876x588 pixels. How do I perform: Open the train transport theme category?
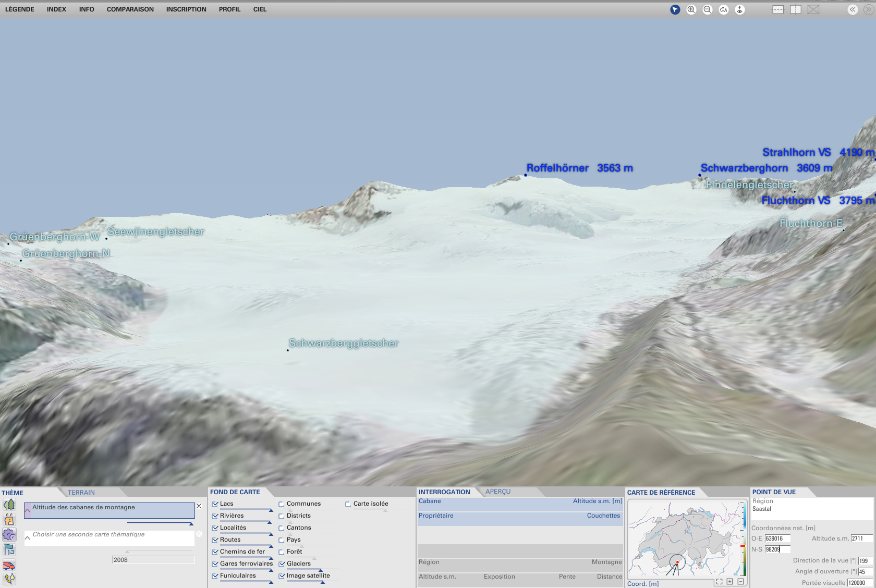click(x=9, y=565)
